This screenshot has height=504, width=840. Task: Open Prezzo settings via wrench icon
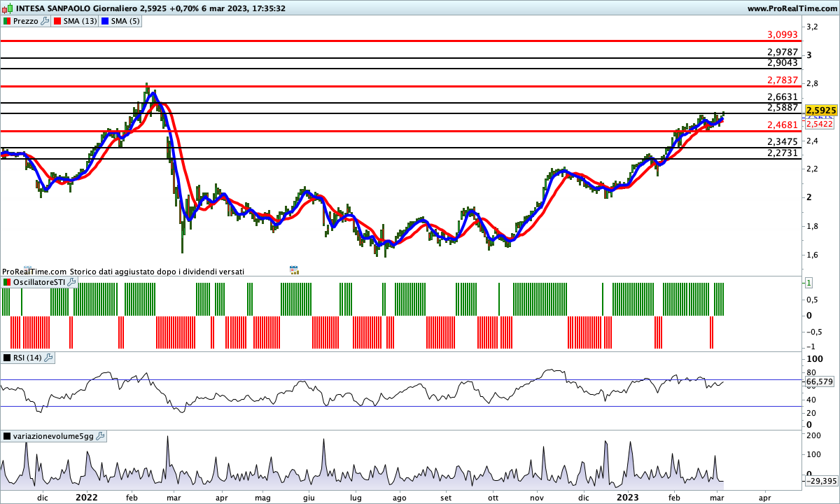pos(45,21)
